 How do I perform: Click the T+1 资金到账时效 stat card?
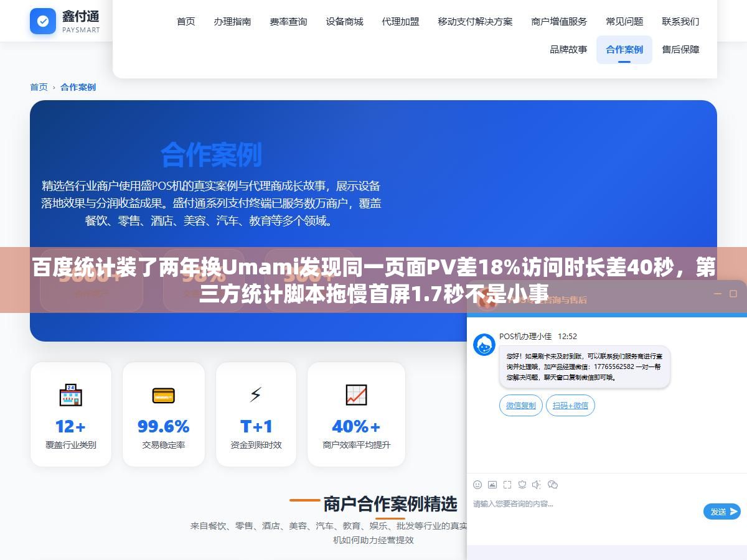coord(256,414)
